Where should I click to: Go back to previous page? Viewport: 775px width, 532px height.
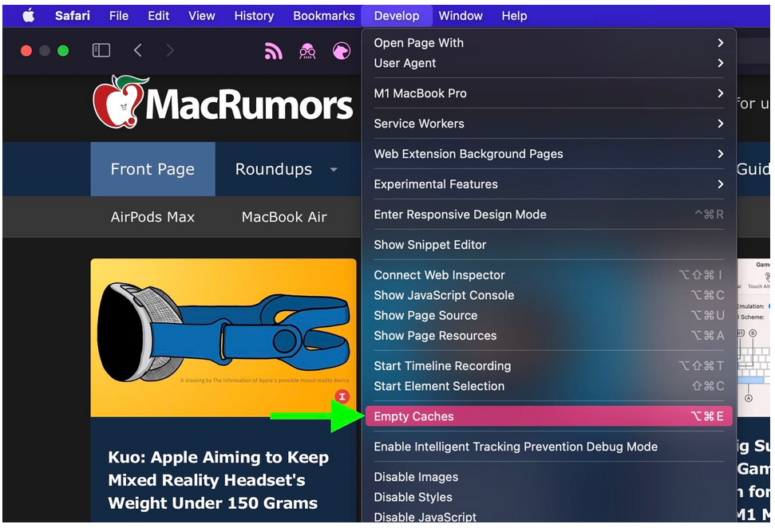point(138,50)
